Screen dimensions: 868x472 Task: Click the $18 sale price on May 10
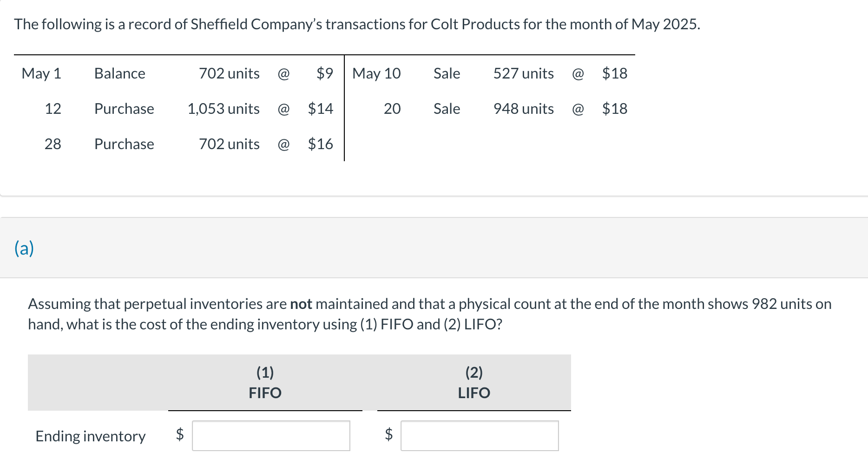point(614,73)
